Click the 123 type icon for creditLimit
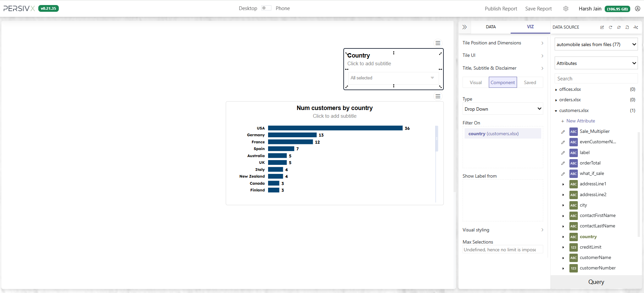The width and height of the screenshot is (644, 293). pyautogui.click(x=573, y=247)
